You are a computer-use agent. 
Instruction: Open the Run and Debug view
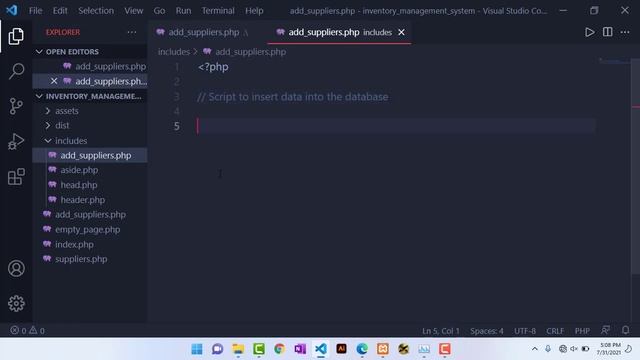pyautogui.click(x=16, y=141)
